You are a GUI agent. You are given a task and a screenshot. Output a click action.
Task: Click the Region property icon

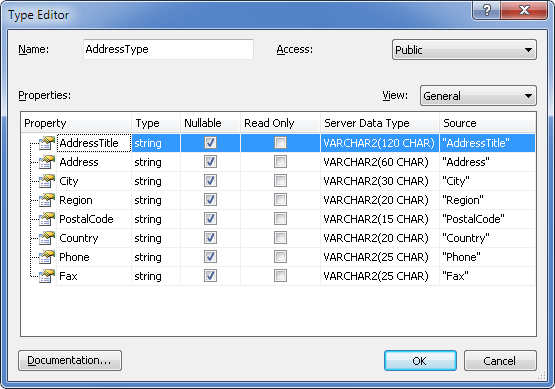pos(47,200)
